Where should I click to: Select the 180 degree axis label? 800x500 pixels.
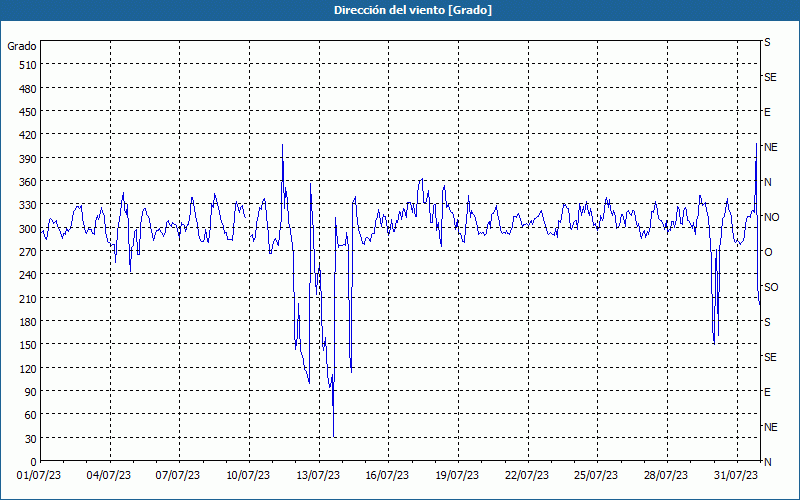28,322
